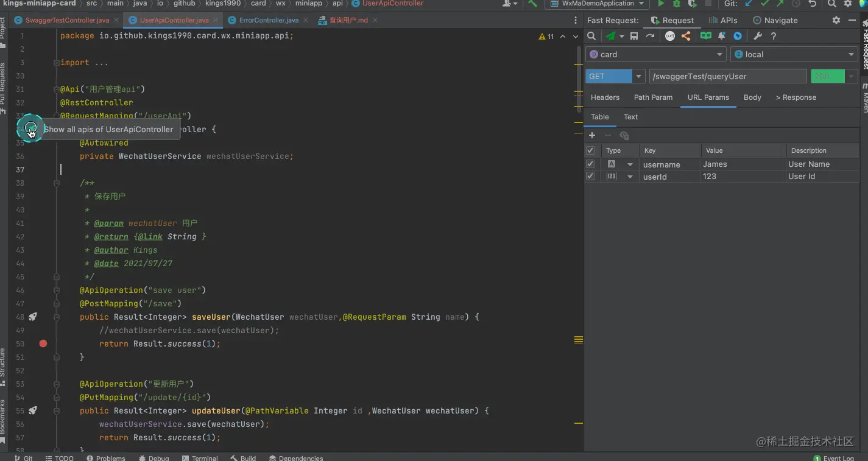Click the /swaggerTest/queryUser URL field
The height and width of the screenshot is (461, 868).
point(728,76)
